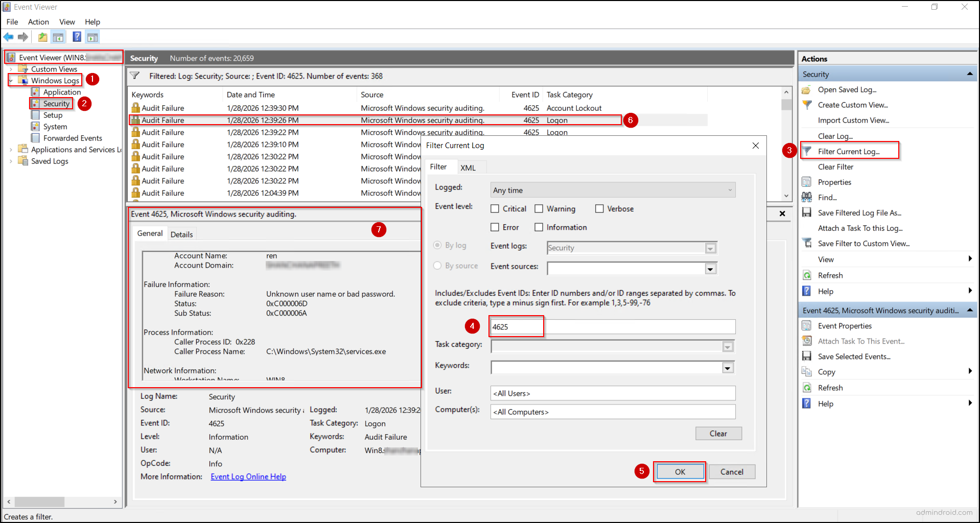The height and width of the screenshot is (523, 980).
Task: Click the Help question-mark toolbar icon
Action: pos(77,37)
